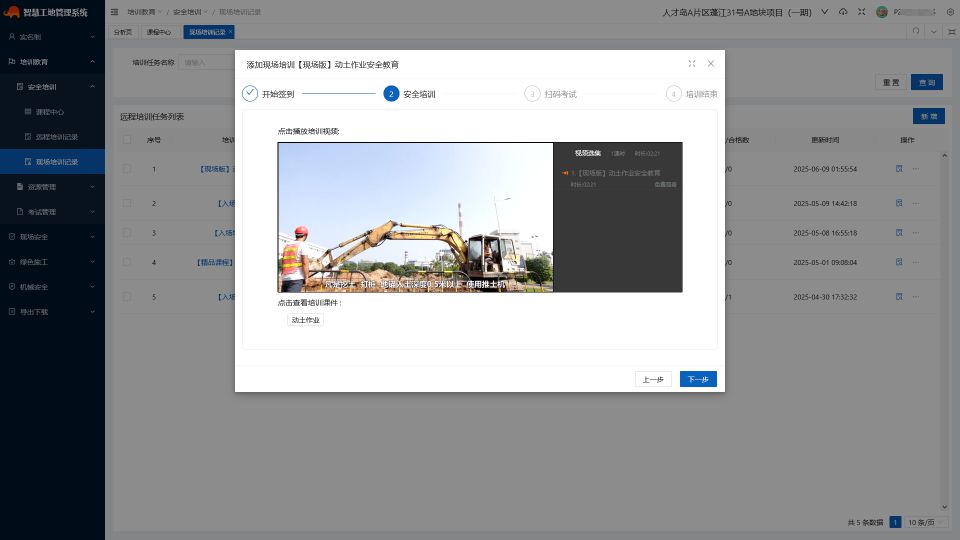Open detail icon for the 2025-04-30 row

(899, 296)
